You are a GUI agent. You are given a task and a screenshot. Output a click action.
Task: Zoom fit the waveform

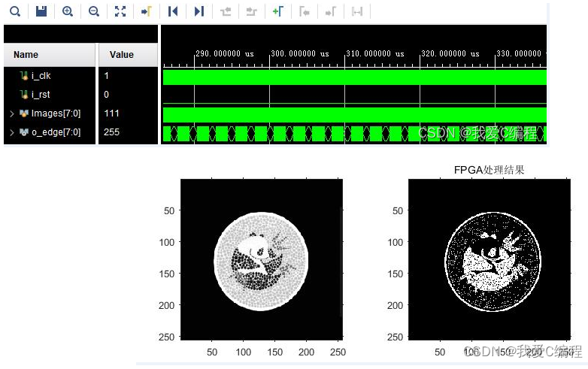click(120, 11)
